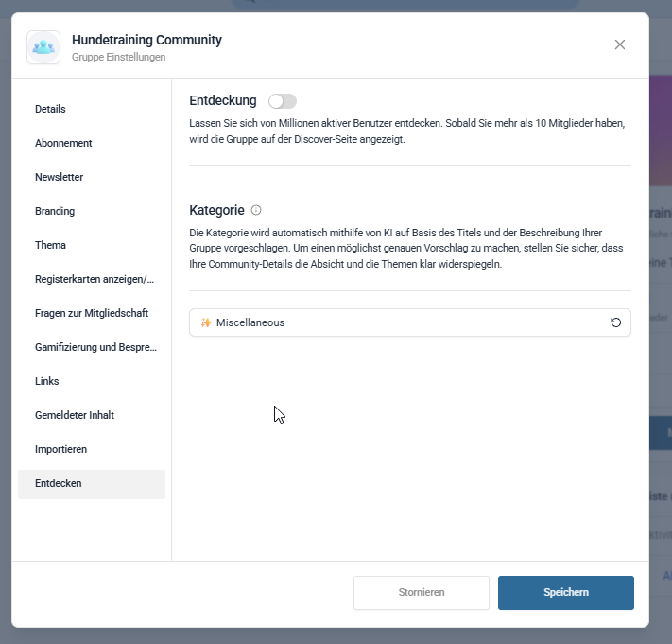The image size is (672, 644).
Task: Click the Speichern button
Action: (x=565, y=592)
